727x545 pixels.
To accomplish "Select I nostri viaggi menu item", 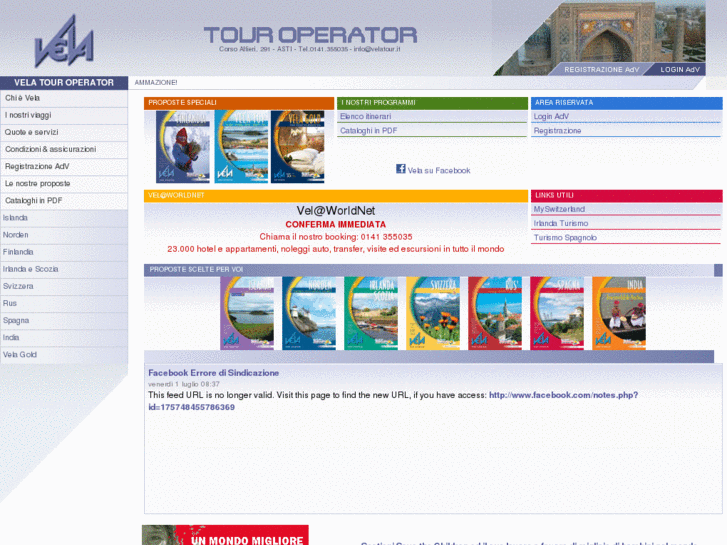I will pyautogui.click(x=64, y=115).
